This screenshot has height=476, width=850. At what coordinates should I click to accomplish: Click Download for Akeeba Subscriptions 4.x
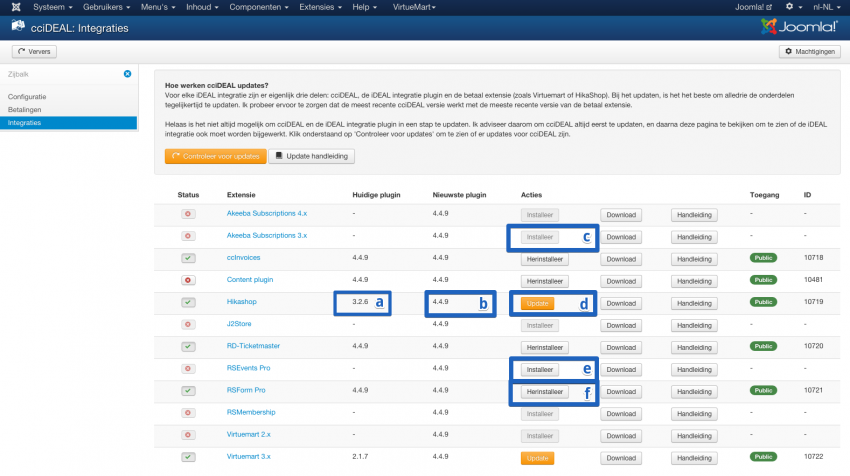coord(621,215)
